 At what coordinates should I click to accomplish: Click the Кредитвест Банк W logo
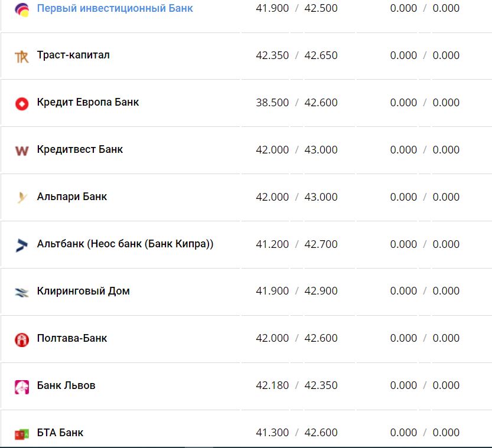click(x=22, y=151)
